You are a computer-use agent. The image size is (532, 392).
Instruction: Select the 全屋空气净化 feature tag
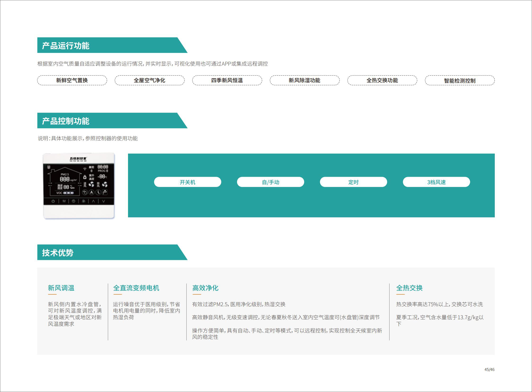click(x=150, y=80)
